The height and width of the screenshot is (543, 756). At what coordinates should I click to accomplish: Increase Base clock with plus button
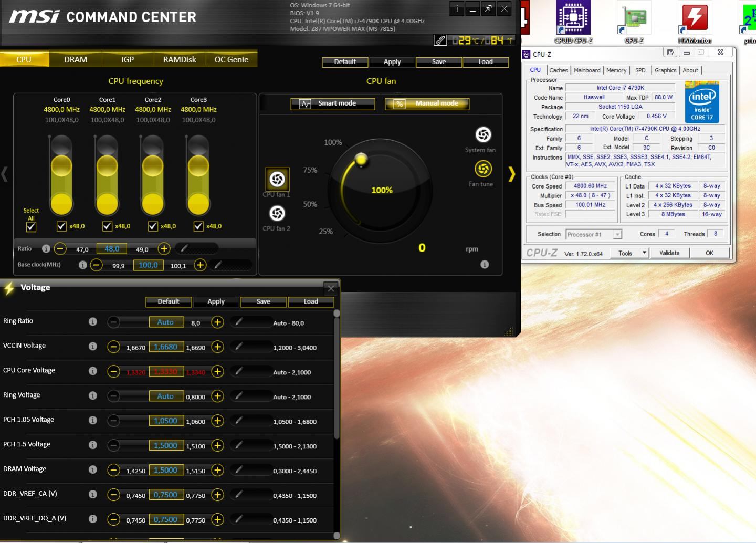(x=200, y=265)
